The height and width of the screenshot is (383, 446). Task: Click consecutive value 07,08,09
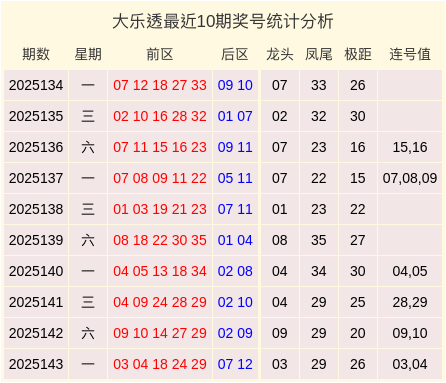[x=410, y=178]
